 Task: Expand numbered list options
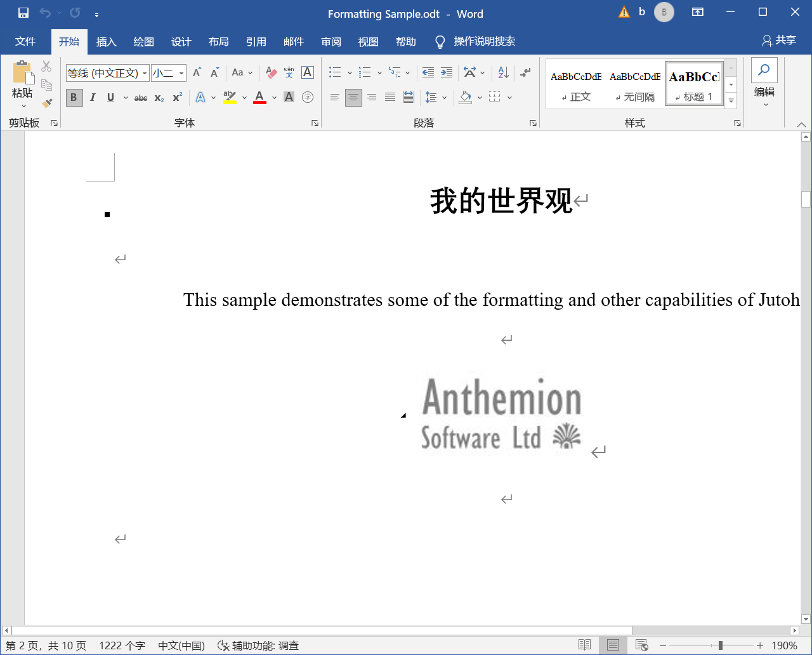(379, 72)
